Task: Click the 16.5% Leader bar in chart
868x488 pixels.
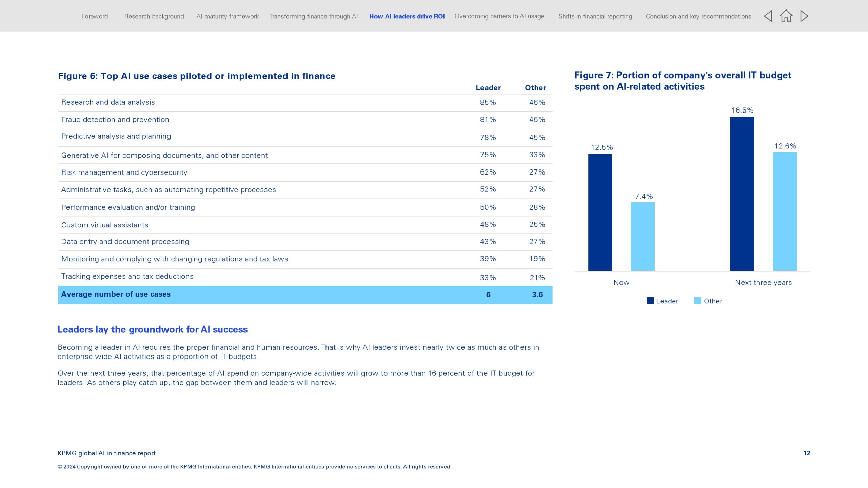Action: tap(742, 193)
